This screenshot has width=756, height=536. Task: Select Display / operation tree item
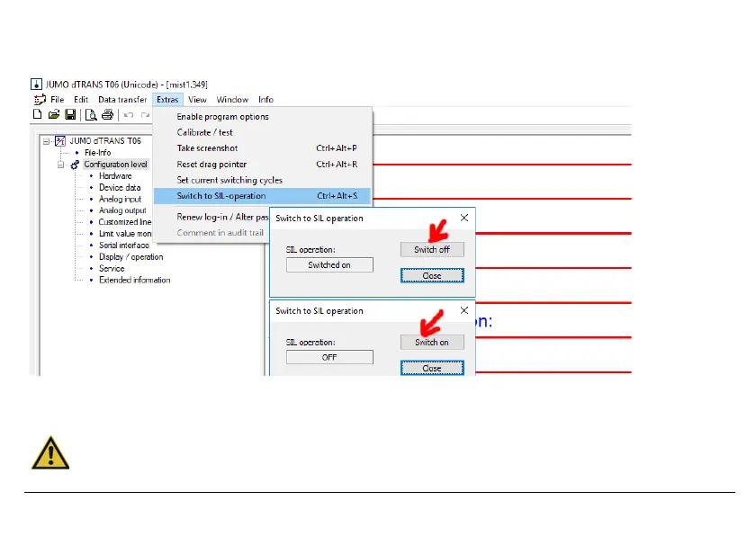131,257
